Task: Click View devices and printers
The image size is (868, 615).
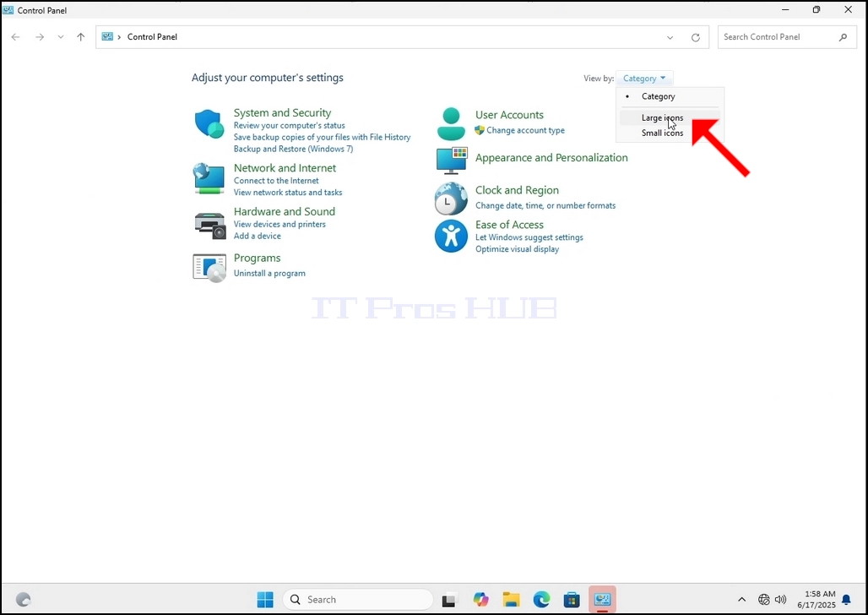Action: (279, 225)
